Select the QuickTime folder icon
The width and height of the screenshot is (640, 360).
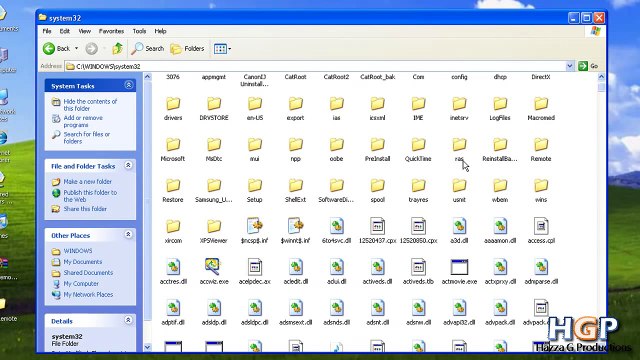click(418, 144)
